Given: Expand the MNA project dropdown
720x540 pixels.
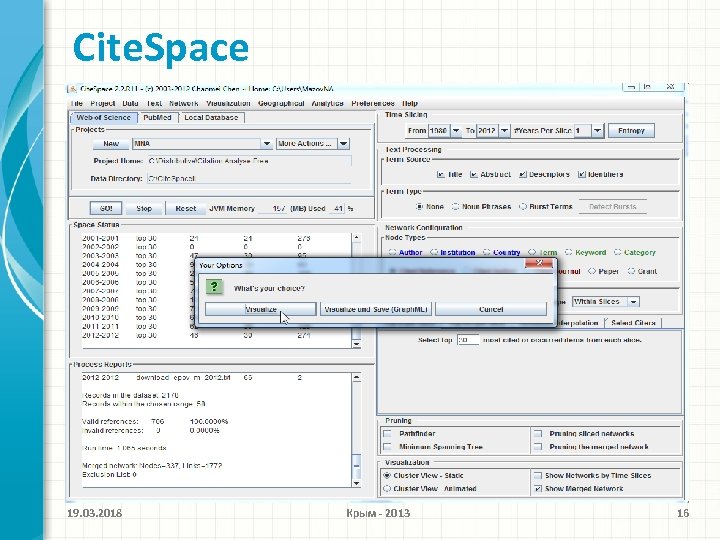Looking at the screenshot, I should [x=267, y=144].
